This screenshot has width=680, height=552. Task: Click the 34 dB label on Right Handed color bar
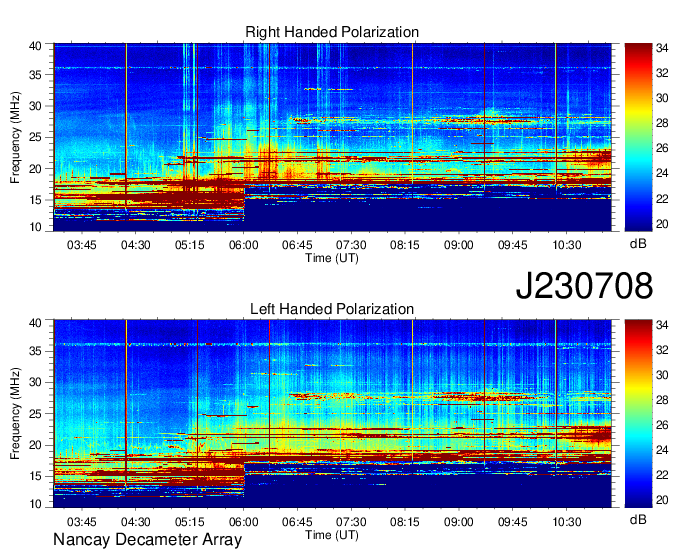tap(662, 48)
